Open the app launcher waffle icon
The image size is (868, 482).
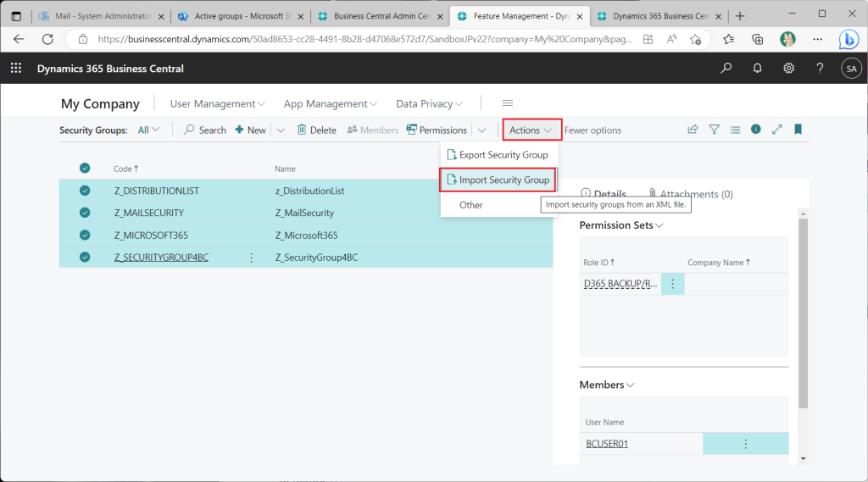pos(16,68)
